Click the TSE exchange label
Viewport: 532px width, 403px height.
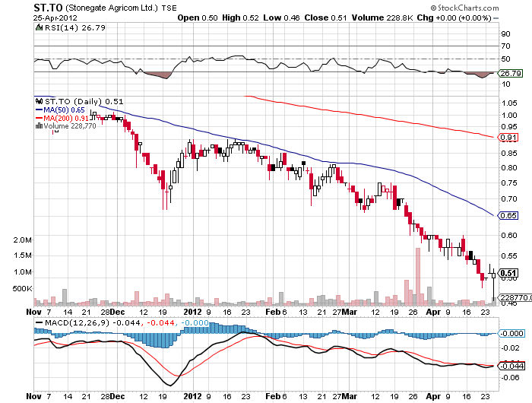pyautogui.click(x=169, y=8)
